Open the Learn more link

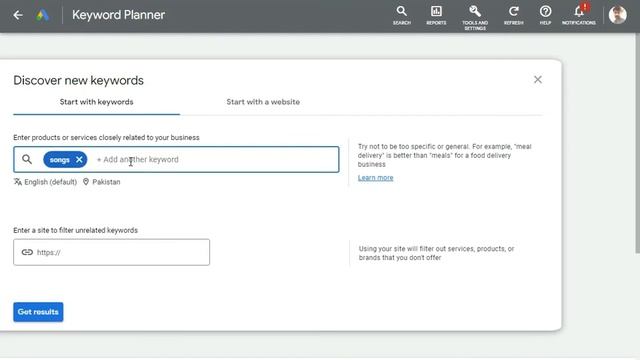pyautogui.click(x=376, y=178)
